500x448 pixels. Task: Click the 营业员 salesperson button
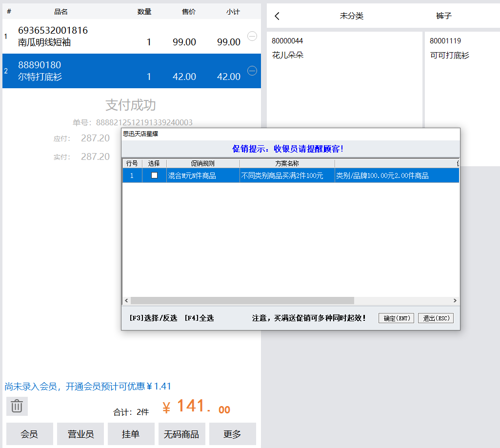point(80,434)
